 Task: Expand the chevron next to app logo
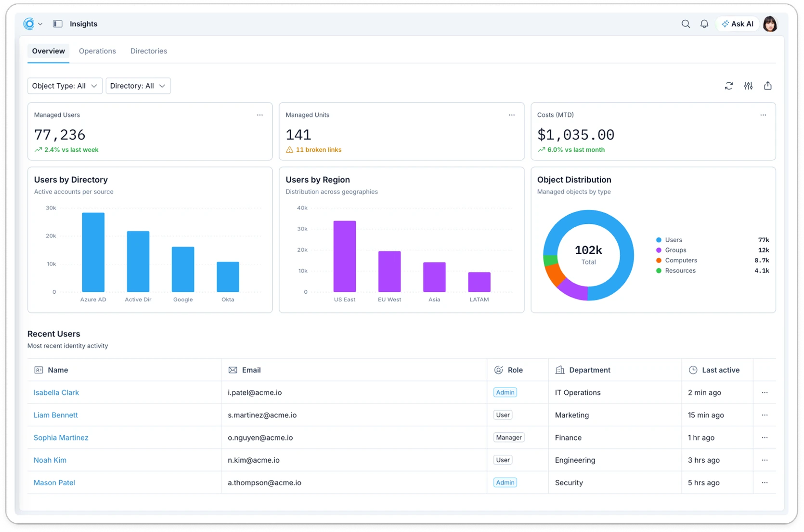[40, 24]
